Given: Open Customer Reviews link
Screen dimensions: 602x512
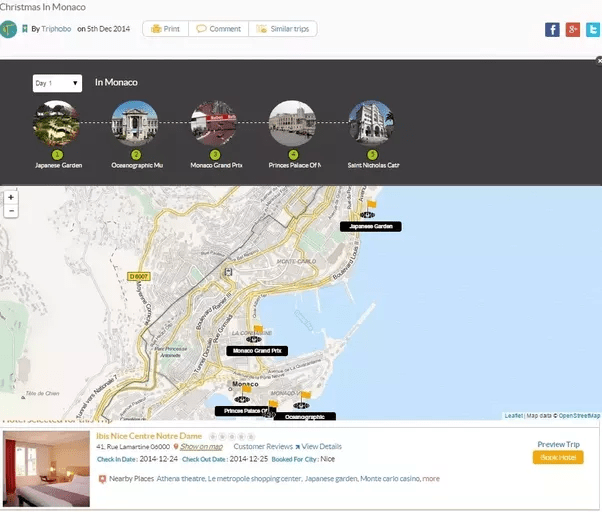Looking at the screenshot, I should coord(263,447).
